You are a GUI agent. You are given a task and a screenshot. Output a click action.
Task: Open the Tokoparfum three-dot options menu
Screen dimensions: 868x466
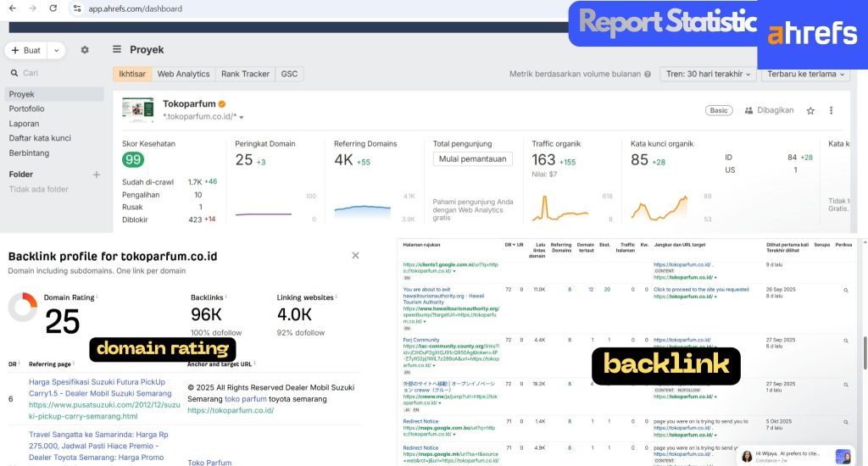(831, 111)
